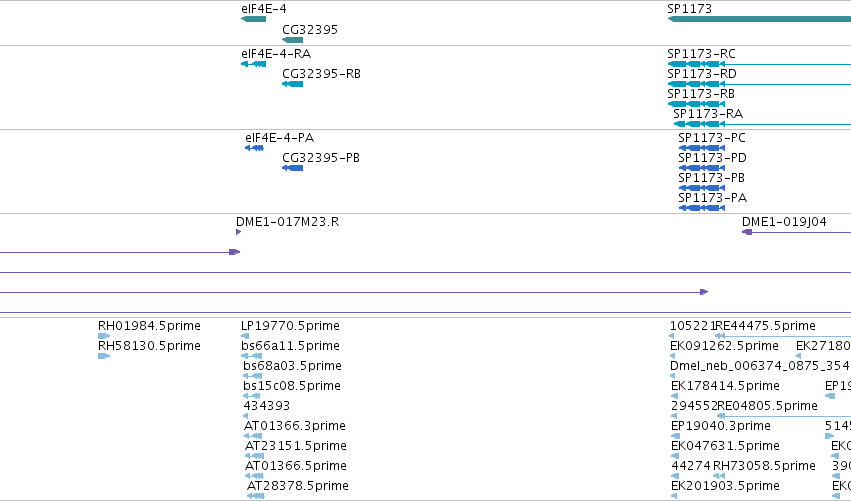Click the DME1-017M23.R marker arrow
The width and height of the screenshot is (851, 501).
tap(238, 232)
